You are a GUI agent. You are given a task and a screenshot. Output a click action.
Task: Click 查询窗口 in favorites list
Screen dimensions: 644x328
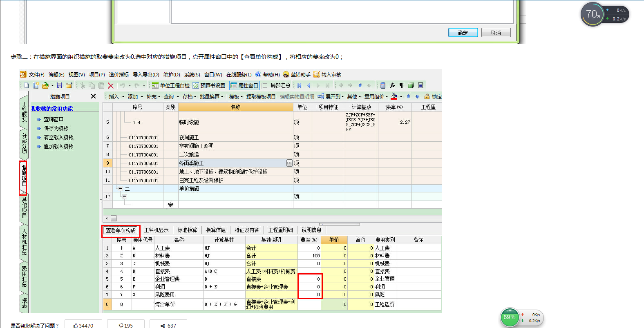pyautogui.click(x=54, y=119)
